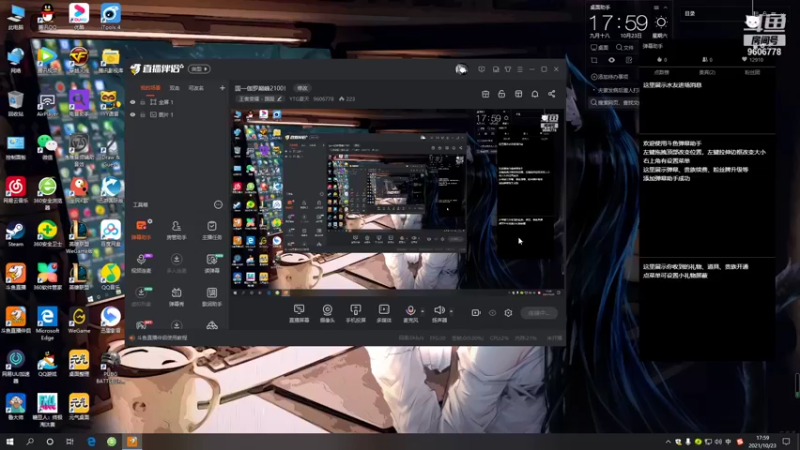Image resolution: width=800 pixels, height=450 pixels.
Task: Add 多媒体 multimedia source
Action: pos(384,313)
